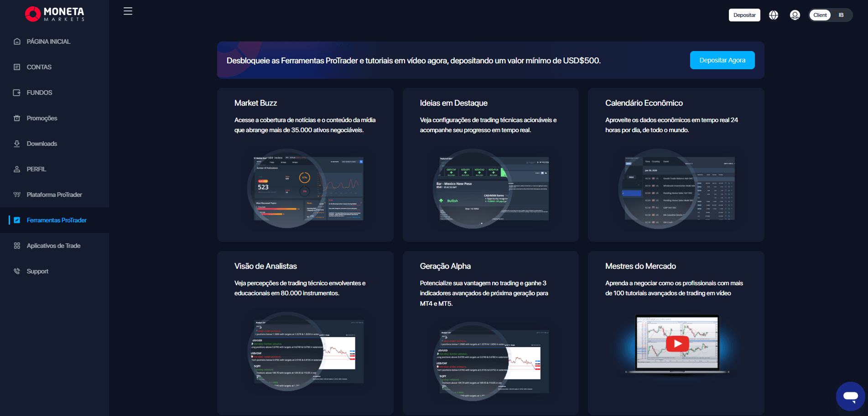Open the Market Buzz card title
868x416 pixels.
pyautogui.click(x=255, y=103)
